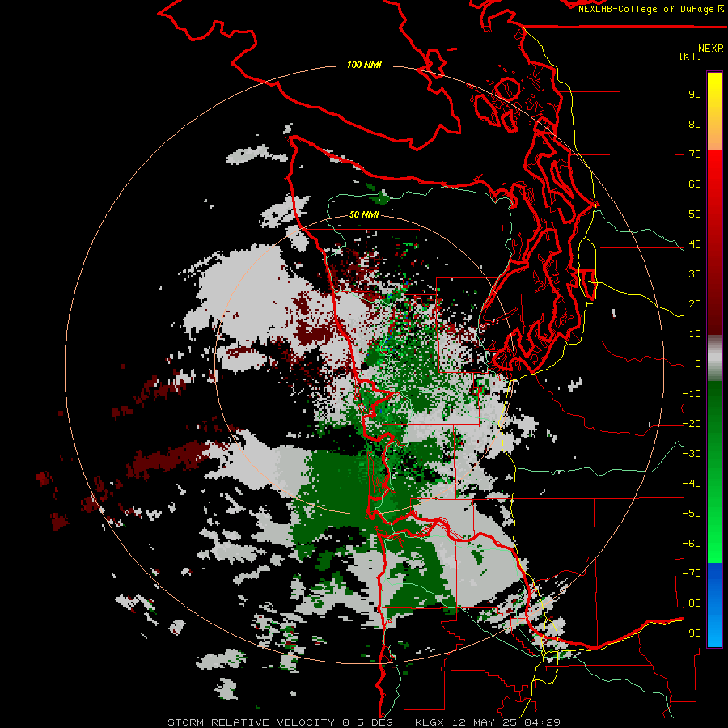Image resolution: width=728 pixels, height=728 pixels.
Task: Select the 0 value on velocity scale
Action: pyautogui.click(x=698, y=364)
